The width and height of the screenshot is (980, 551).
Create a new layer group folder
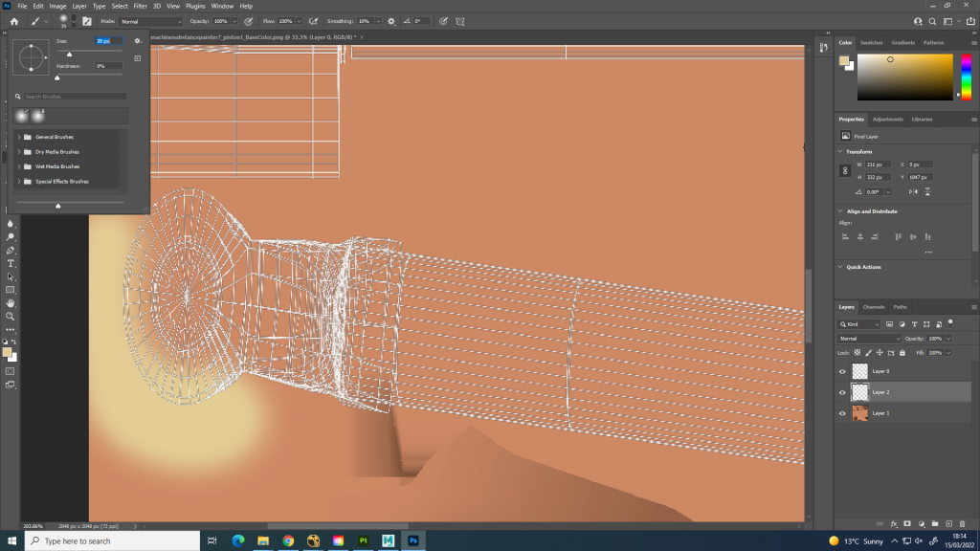tap(935, 524)
